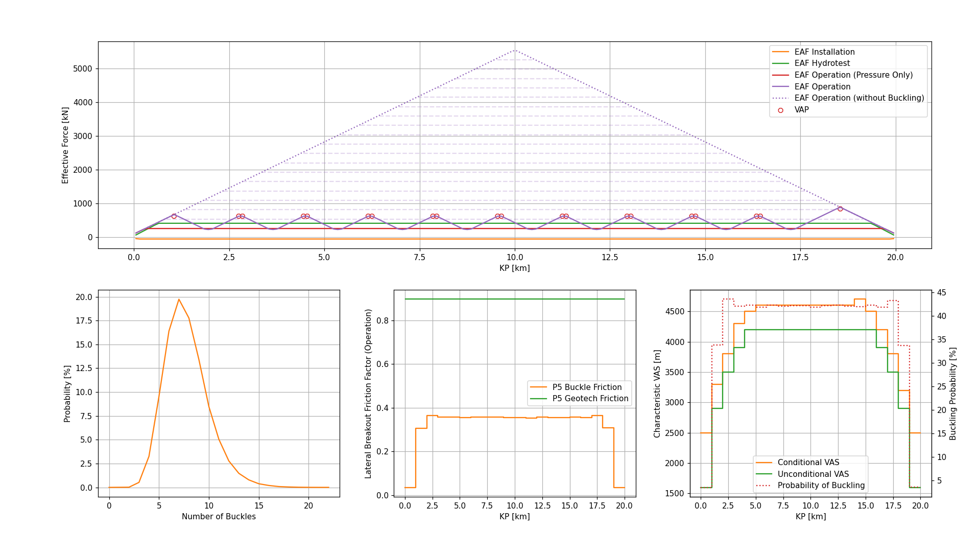Image resolution: width=980 pixels, height=552 pixels.
Task: Click the dotted sample beside EAF Operation (without Buckling)
Action: coord(781,98)
